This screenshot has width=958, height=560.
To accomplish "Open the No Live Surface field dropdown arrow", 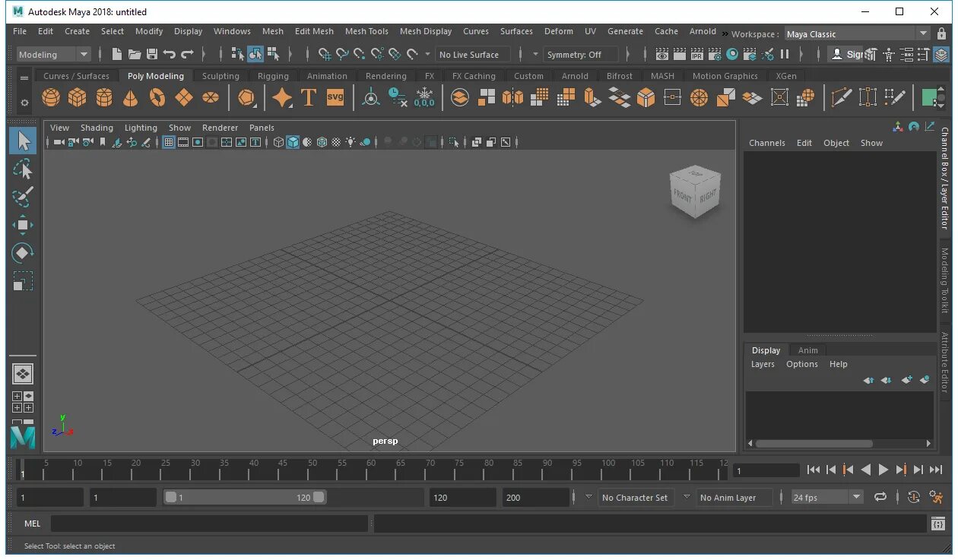I will pyautogui.click(x=427, y=55).
